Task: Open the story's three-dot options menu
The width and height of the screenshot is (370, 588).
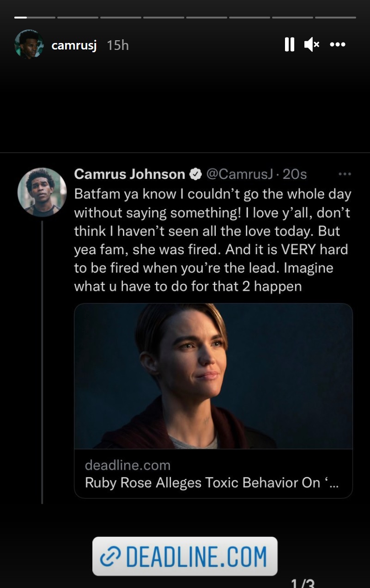Action: pyautogui.click(x=338, y=44)
